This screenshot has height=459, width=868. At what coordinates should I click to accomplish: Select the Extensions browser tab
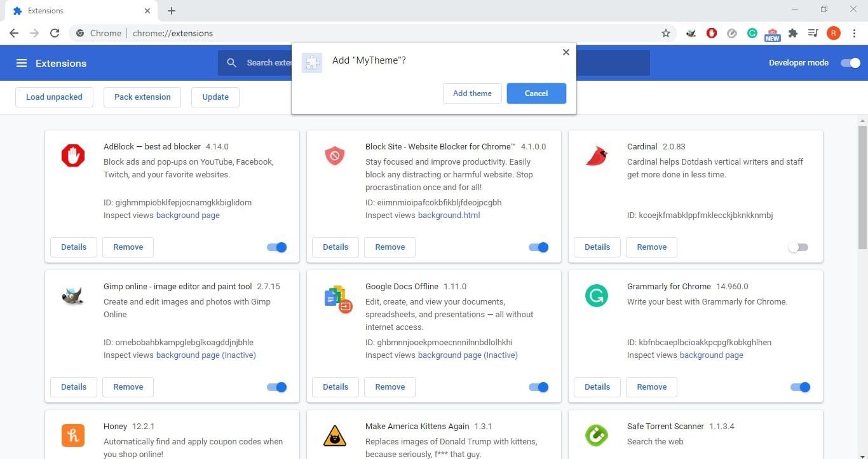(82, 11)
